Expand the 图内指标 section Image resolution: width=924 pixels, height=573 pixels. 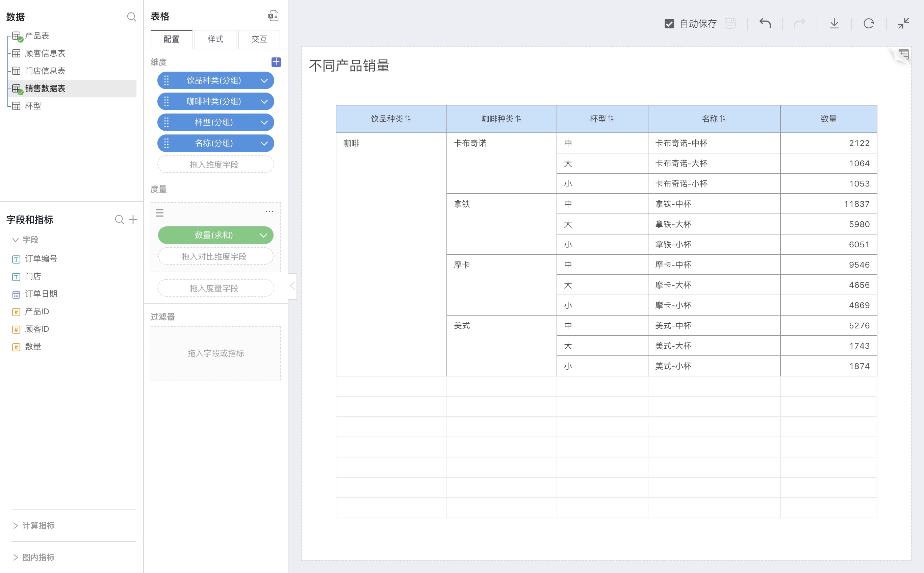[x=16, y=557]
